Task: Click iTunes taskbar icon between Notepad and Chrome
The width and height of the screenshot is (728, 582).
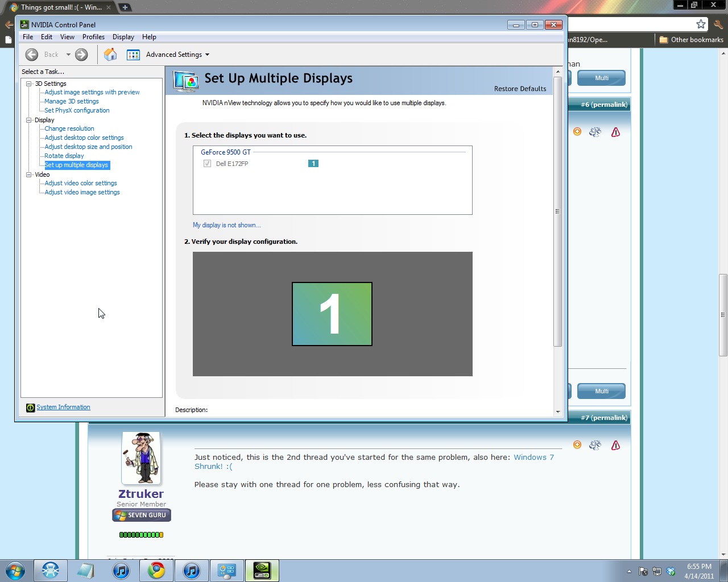Action: pyautogui.click(x=121, y=571)
